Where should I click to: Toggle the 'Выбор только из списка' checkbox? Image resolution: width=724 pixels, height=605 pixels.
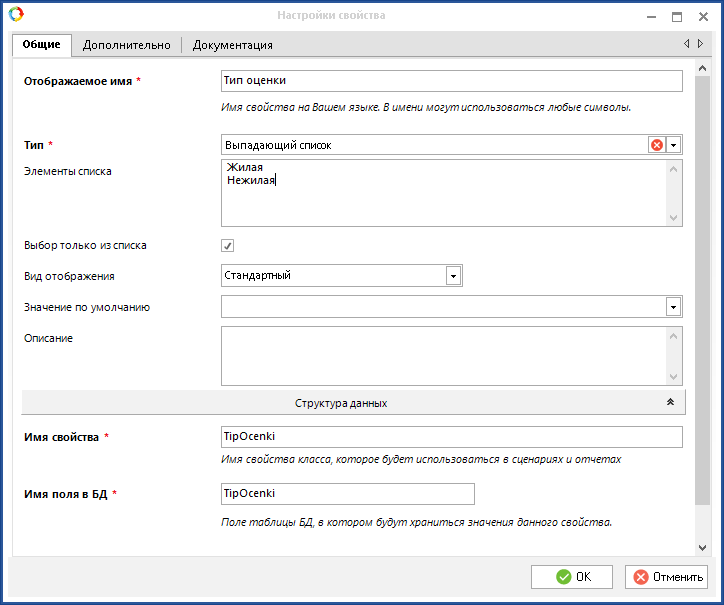click(x=228, y=245)
